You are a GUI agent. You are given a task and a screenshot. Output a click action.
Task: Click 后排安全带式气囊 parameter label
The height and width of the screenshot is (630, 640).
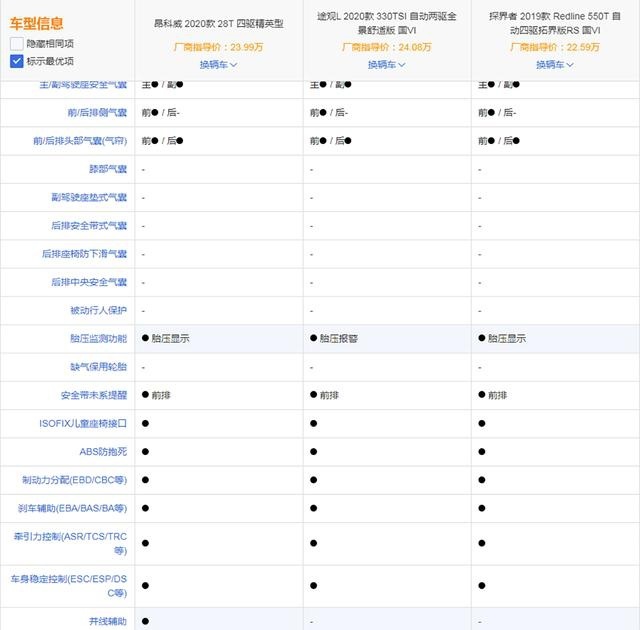pos(89,226)
